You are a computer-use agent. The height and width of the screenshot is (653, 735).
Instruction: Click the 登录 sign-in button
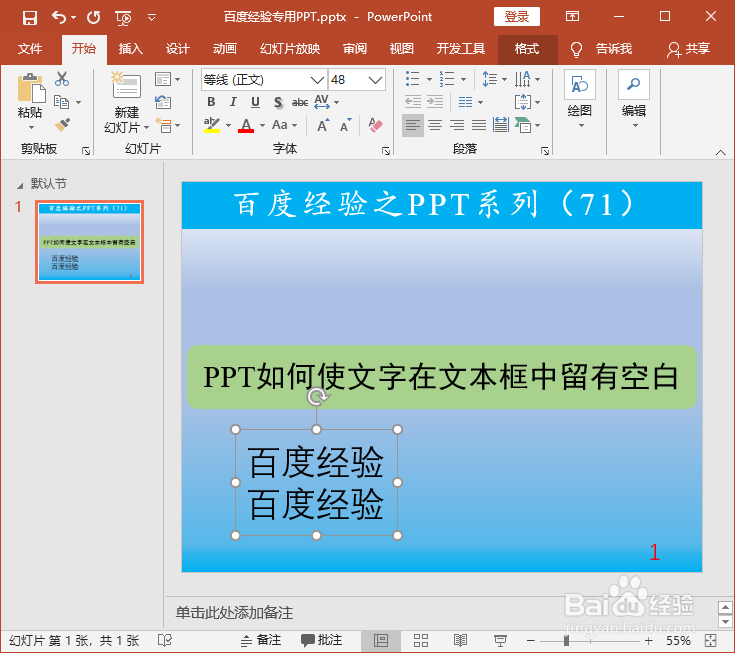click(x=517, y=17)
